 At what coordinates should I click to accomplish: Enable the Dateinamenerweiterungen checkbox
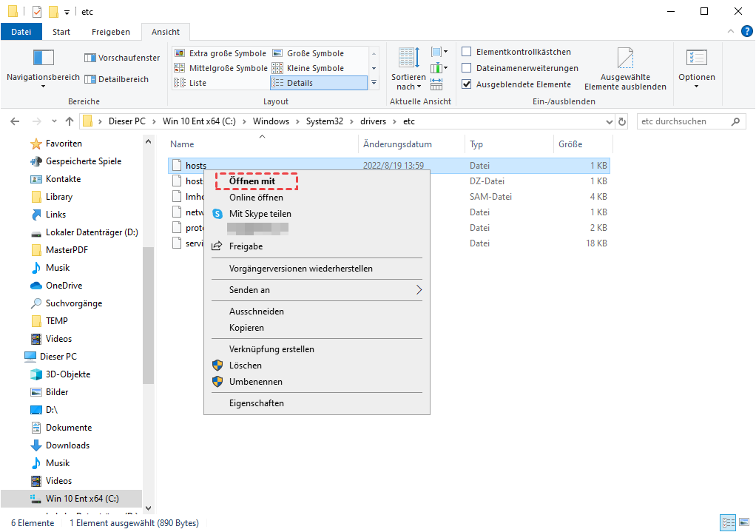pyautogui.click(x=467, y=68)
